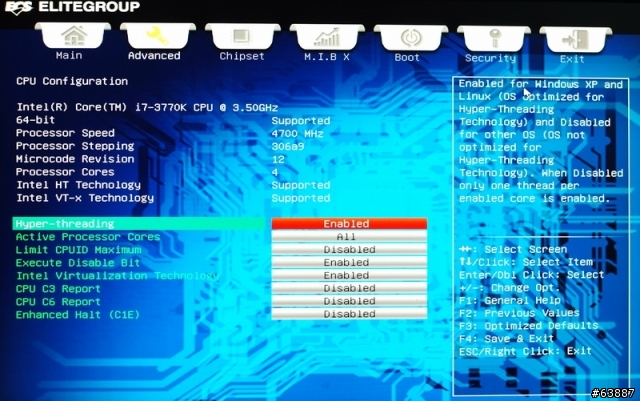Click the F4: Save & Exit hint
The width and height of the screenshot is (640, 401).
506,339
